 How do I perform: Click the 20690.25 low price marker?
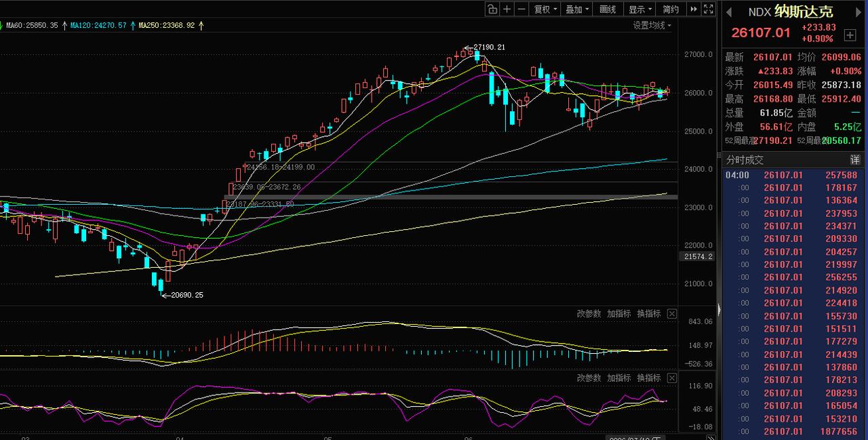pos(186,295)
